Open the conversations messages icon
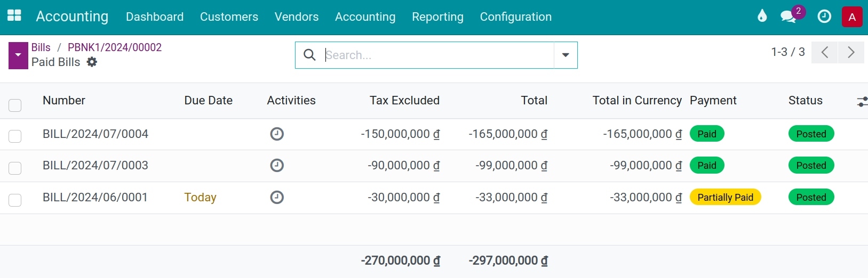Viewport: 868px width, 278px height. click(x=788, y=17)
